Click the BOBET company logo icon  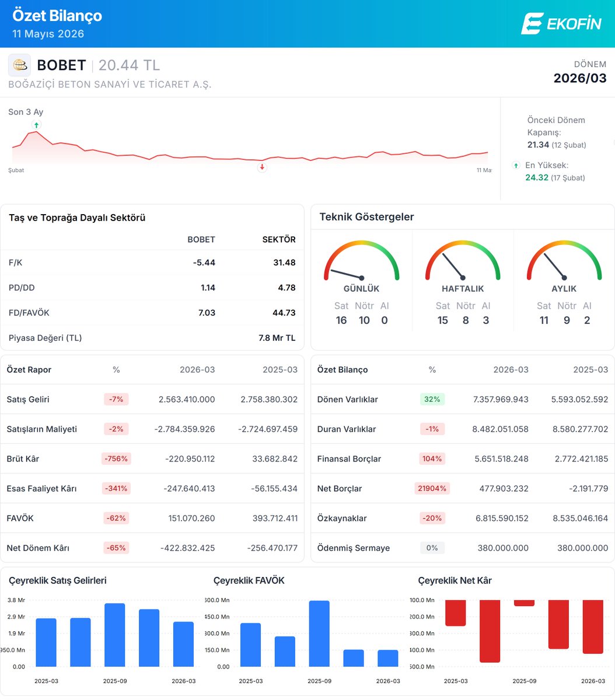point(19,65)
